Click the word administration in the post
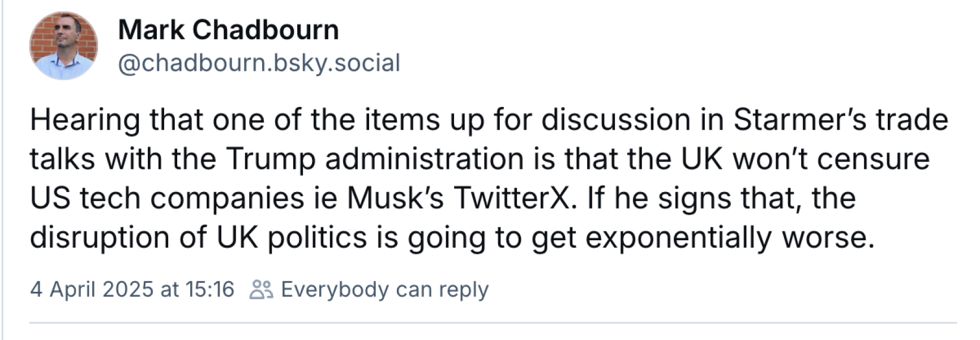980x340 pixels. tap(424, 159)
